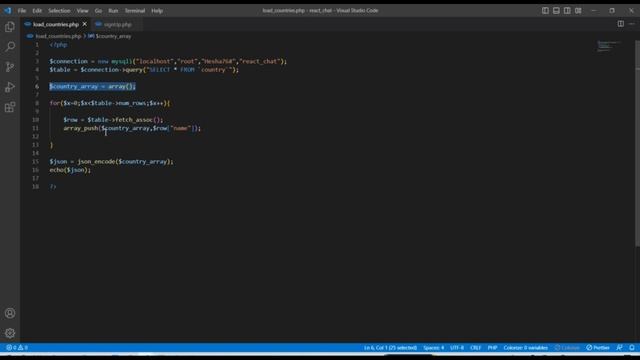The width and height of the screenshot is (640, 360).
Task: Open the Terminal menu
Action: coord(135,11)
